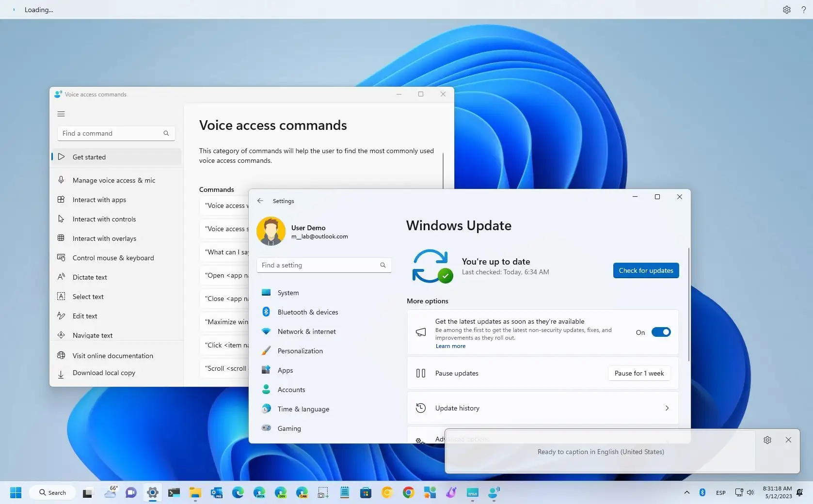The image size is (813, 504).
Task: Open Network & internet settings
Action: click(x=324, y=331)
